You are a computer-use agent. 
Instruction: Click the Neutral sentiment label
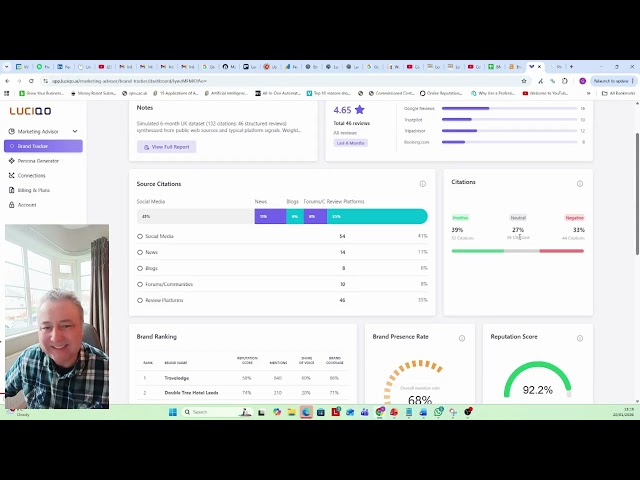tap(518, 218)
